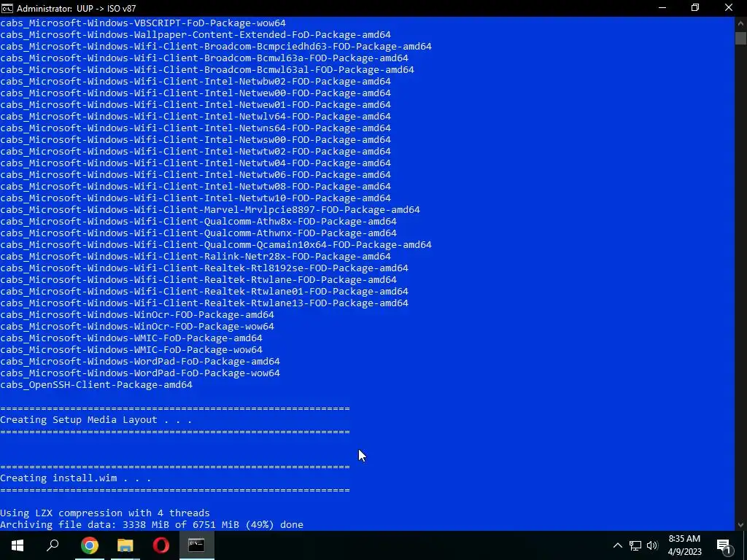Open File Explorer from taskbar
This screenshot has width=747, height=560.
click(125, 545)
